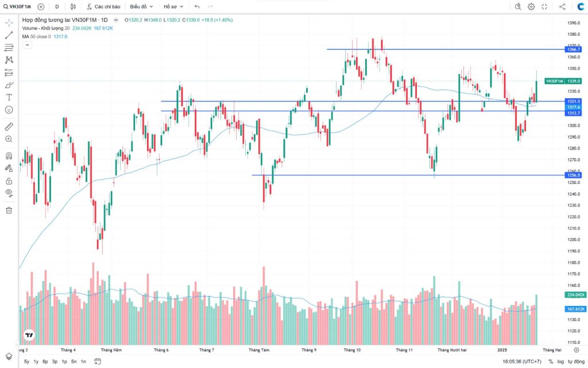Expand the Hồ sơ dropdown
The width and height of the screenshot is (588, 368).
click(173, 7)
